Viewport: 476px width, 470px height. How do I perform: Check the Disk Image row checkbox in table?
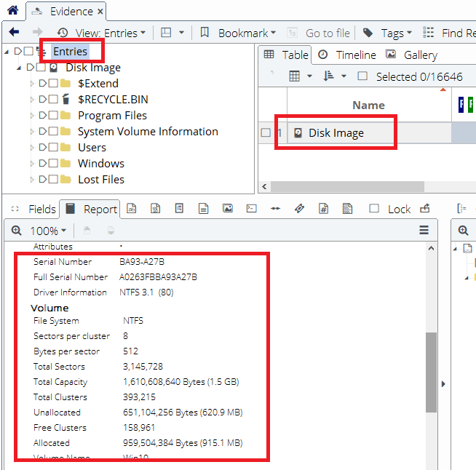[x=266, y=132]
